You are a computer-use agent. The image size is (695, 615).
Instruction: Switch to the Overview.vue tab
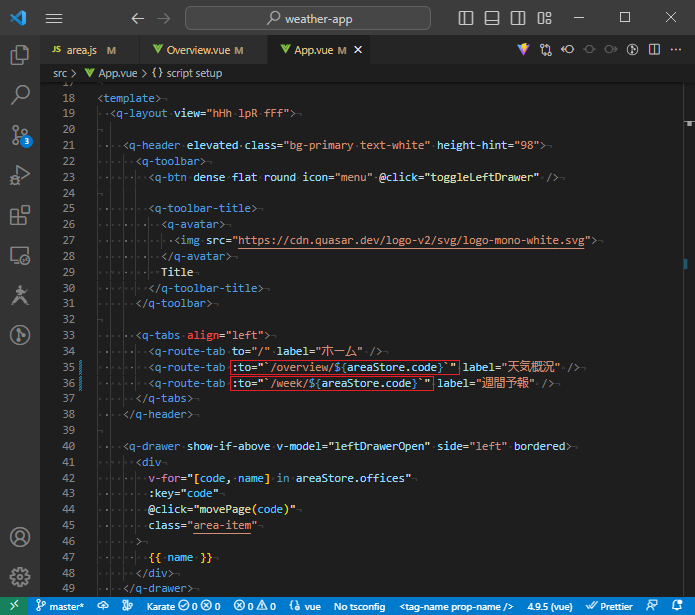(203, 50)
